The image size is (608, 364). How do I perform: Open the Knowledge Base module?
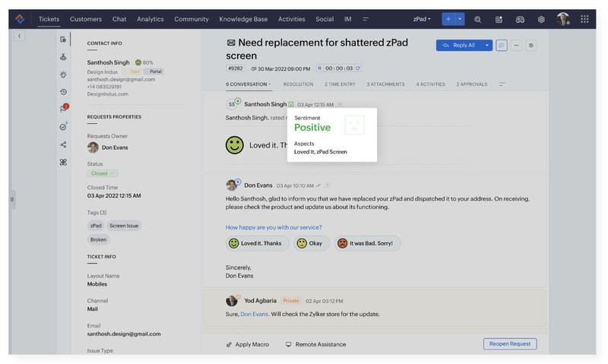pyautogui.click(x=243, y=19)
